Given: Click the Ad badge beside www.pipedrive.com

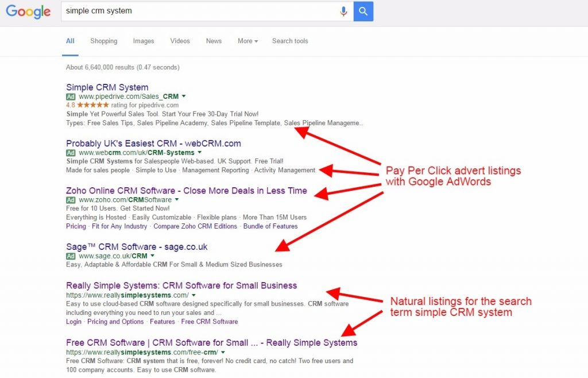Looking at the screenshot, I should (71, 97).
